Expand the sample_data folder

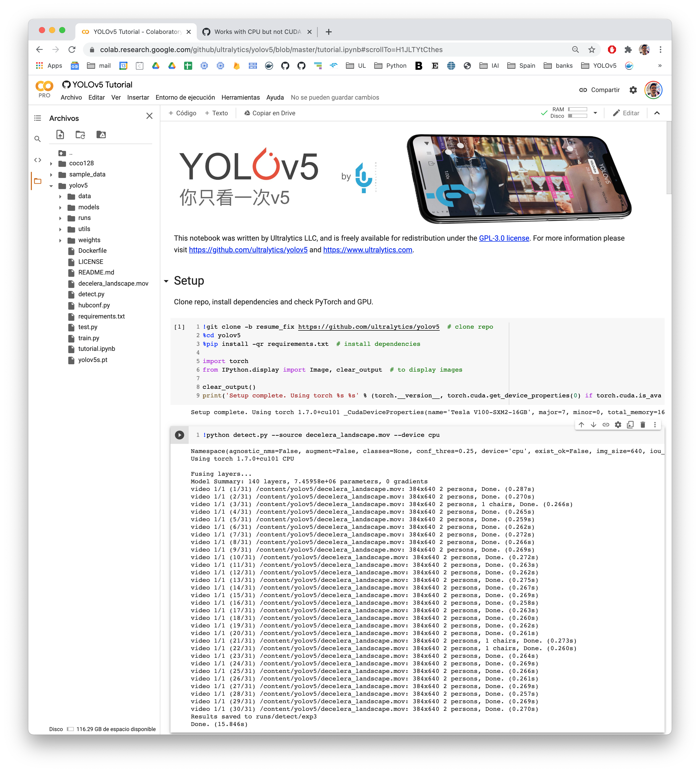pyautogui.click(x=51, y=175)
